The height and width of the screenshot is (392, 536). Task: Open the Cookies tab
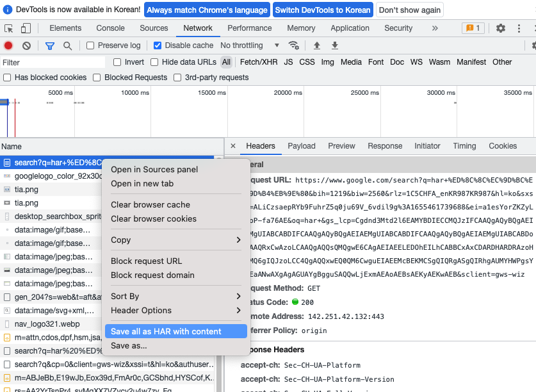(503, 146)
